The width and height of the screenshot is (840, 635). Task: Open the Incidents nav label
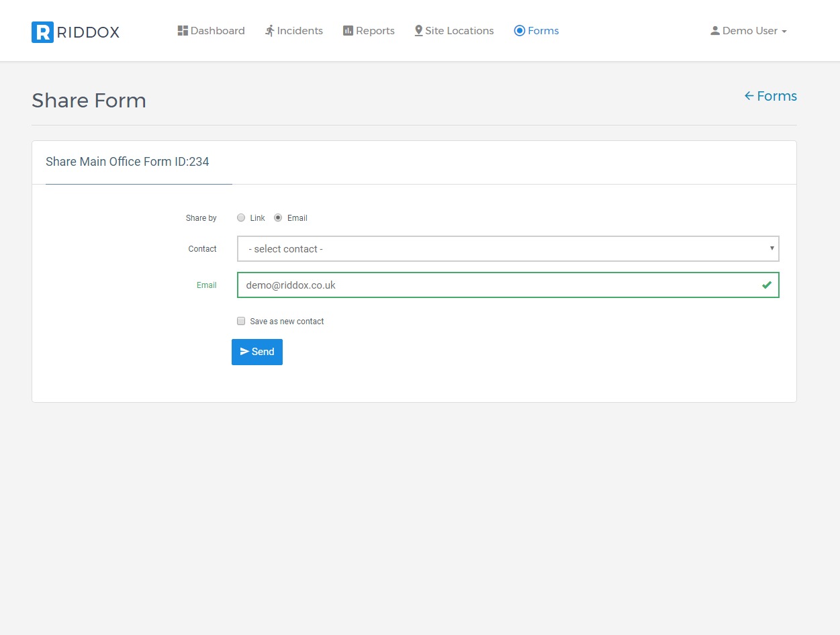(299, 31)
